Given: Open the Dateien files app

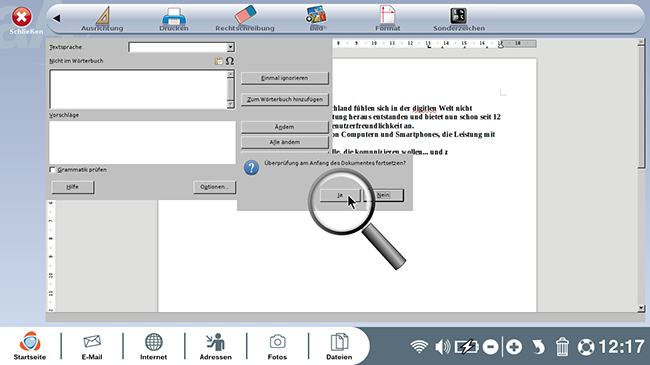Looking at the screenshot, I should (x=339, y=346).
